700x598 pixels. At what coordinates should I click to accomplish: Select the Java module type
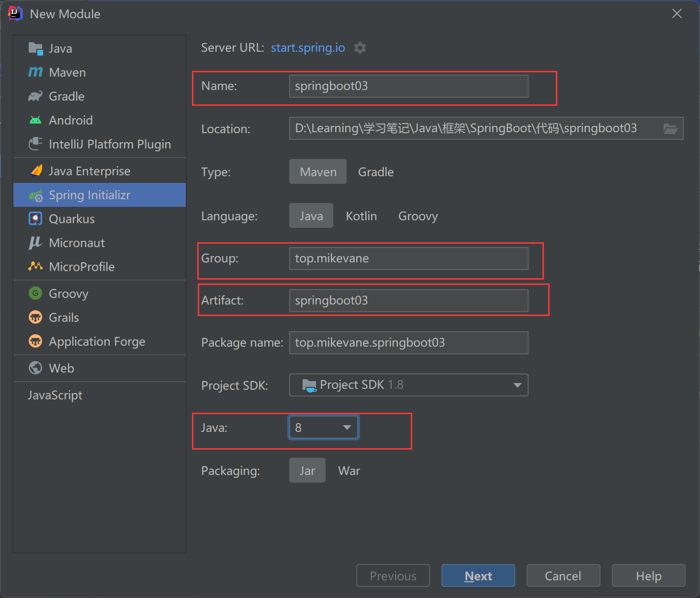(100, 48)
